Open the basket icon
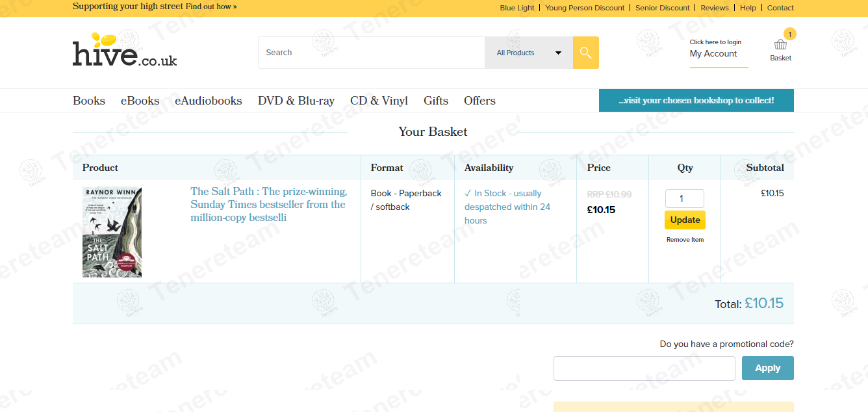This screenshot has width=868, height=412. 780,45
